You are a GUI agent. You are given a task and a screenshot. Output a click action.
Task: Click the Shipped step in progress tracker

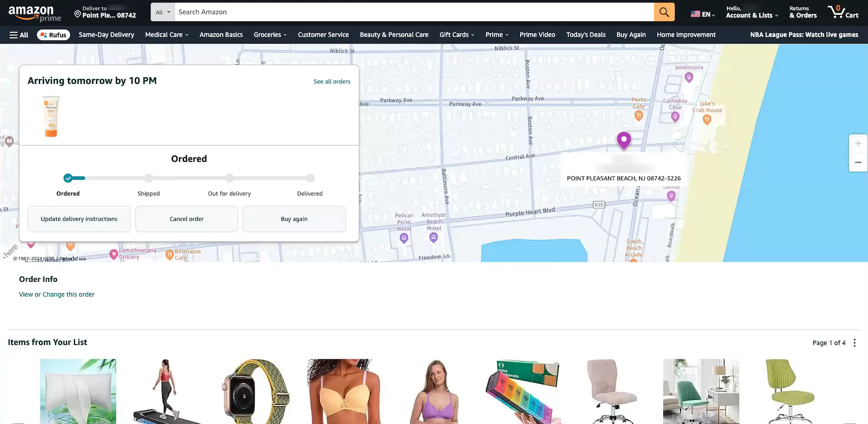(148, 178)
